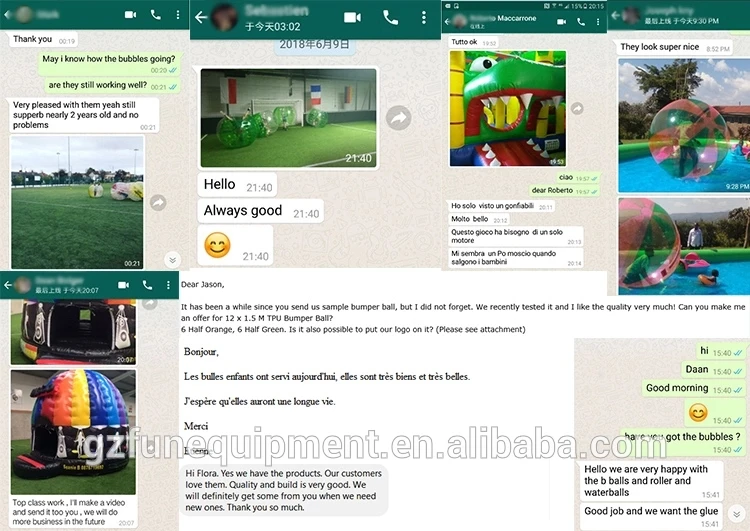Select 'Ho solo visto un gonfiabili' message
The image size is (750, 531).
pyautogui.click(x=501, y=206)
